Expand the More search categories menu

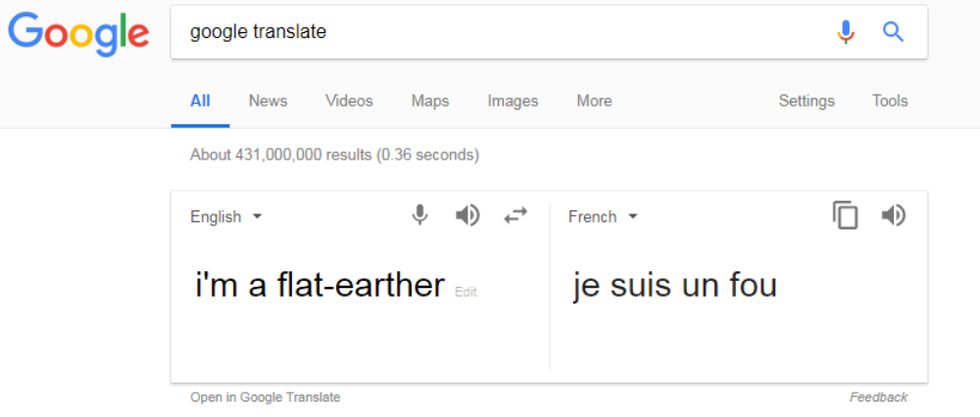tap(594, 101)
